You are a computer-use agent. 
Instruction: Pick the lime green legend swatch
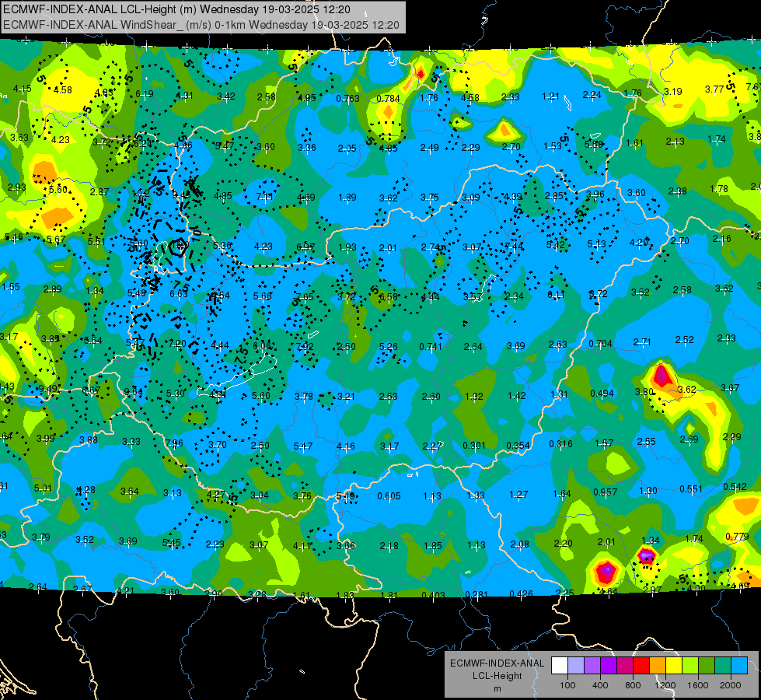(x=690, y=666)
